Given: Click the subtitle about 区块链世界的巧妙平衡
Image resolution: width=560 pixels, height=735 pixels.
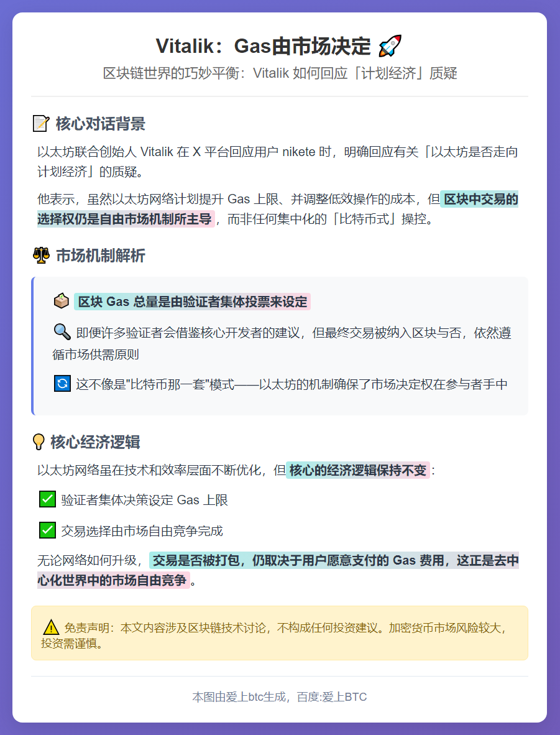Looking at the screenshot, I should pos(280,73).
